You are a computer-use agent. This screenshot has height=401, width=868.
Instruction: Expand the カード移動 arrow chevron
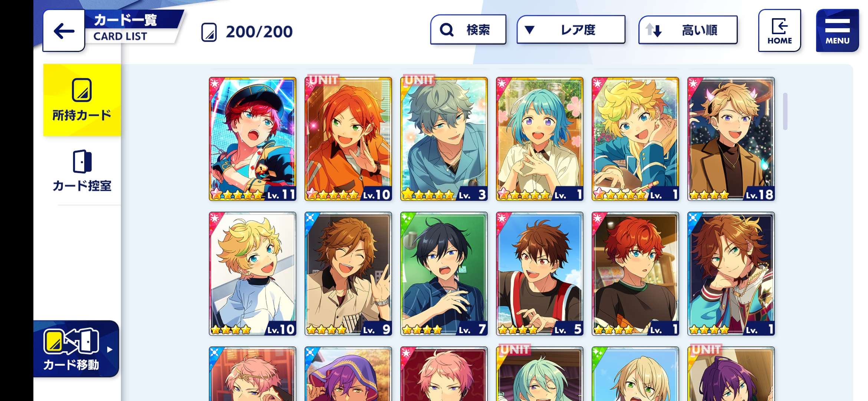coord(109,349)
